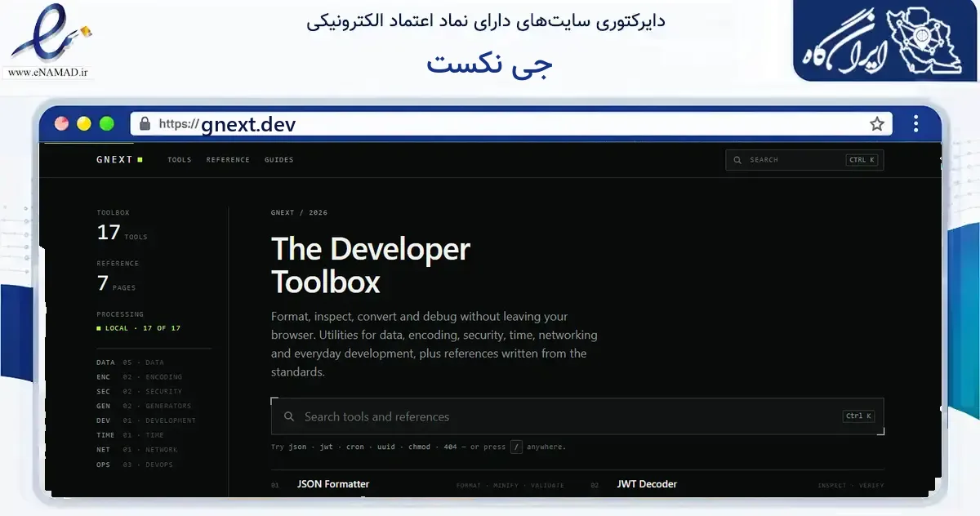Click the slash key hint icon
The width and height of the screenshot is (980, 516).
[x=516, y=447]
